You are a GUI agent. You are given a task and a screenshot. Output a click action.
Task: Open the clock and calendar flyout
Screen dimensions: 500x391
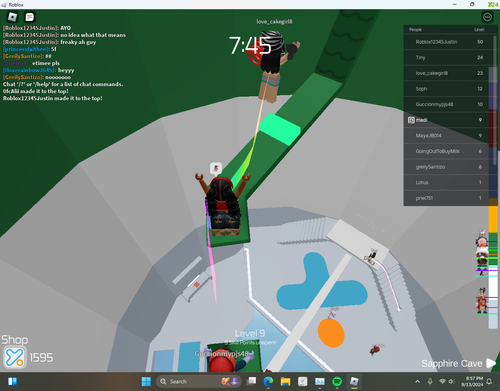click(472, 381)
